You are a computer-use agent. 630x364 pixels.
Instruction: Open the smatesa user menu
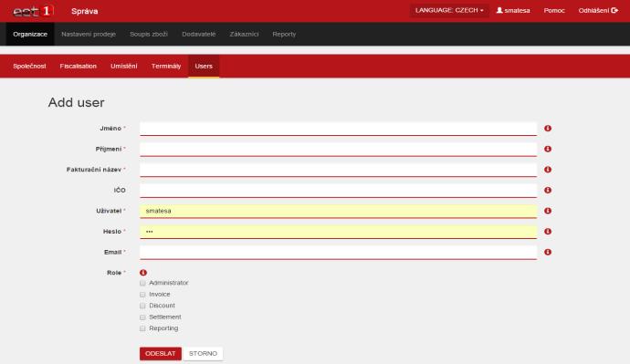[513, 10]
